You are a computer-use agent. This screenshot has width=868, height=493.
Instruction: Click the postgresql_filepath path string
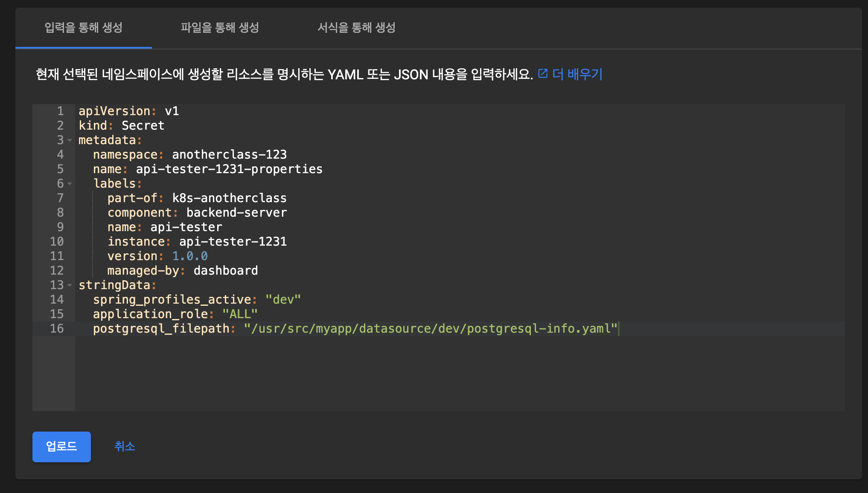430,329
